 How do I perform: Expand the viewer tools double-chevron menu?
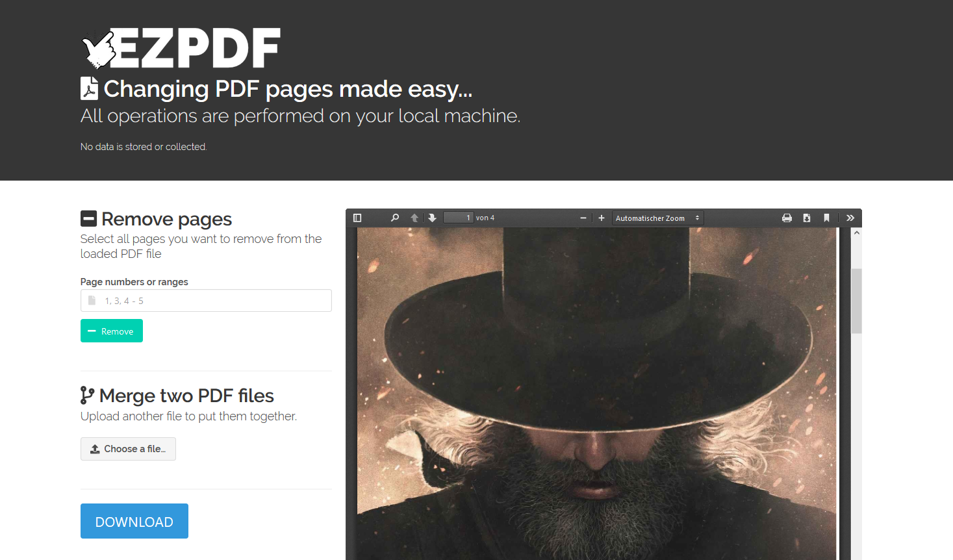click(850, 218)
